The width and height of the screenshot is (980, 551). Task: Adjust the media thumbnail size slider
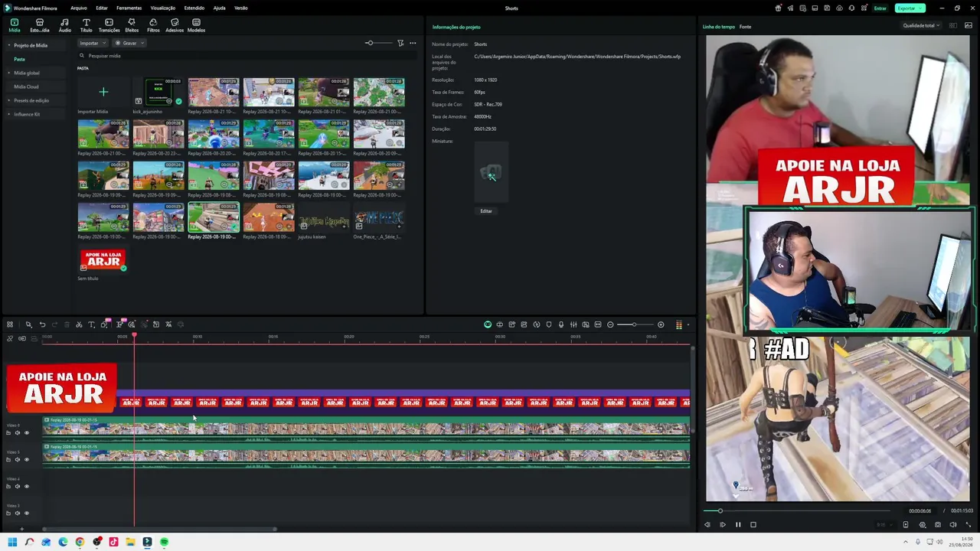coord(378,43)
